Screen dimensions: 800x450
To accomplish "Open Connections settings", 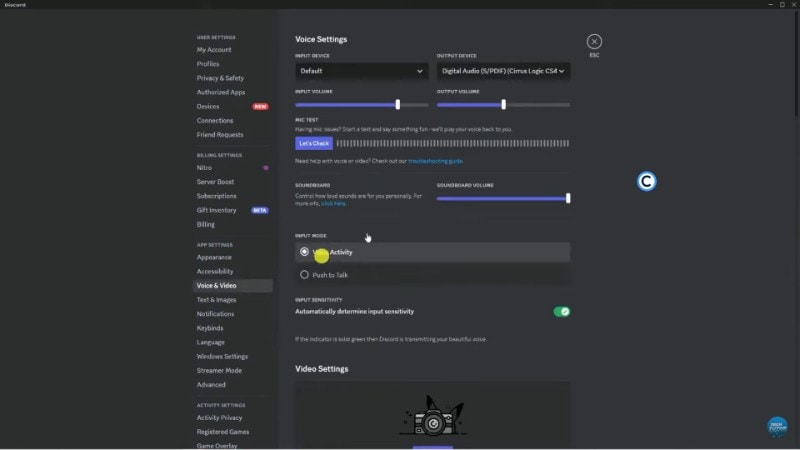I will point(215,121).
